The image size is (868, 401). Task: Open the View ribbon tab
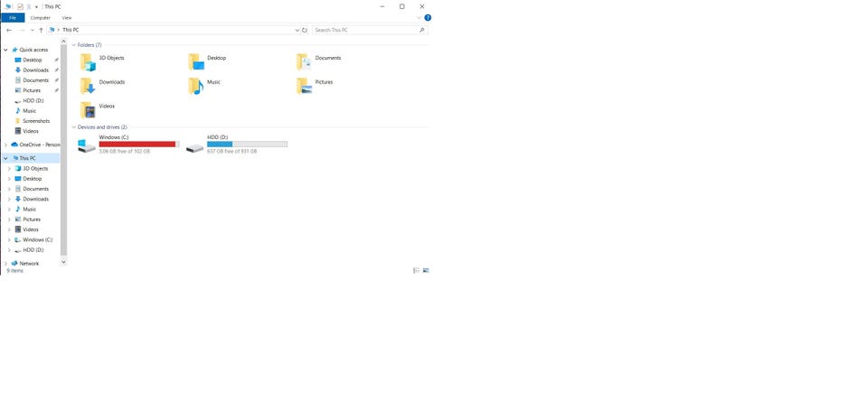tap(66, 18)
